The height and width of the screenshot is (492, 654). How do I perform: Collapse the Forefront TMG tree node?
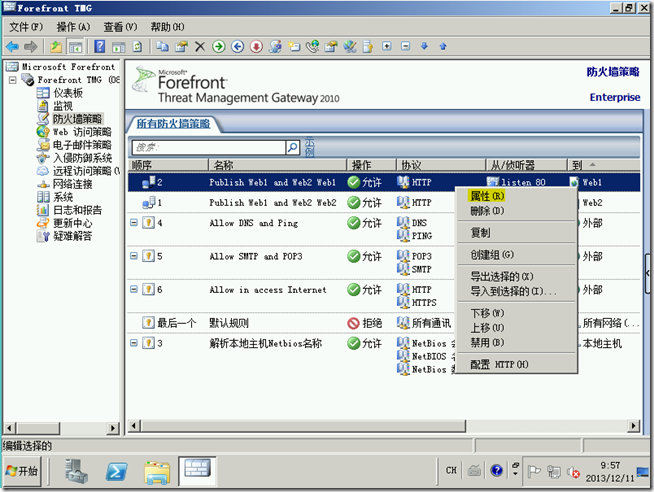pyautogui.click(x=13, y=79)
